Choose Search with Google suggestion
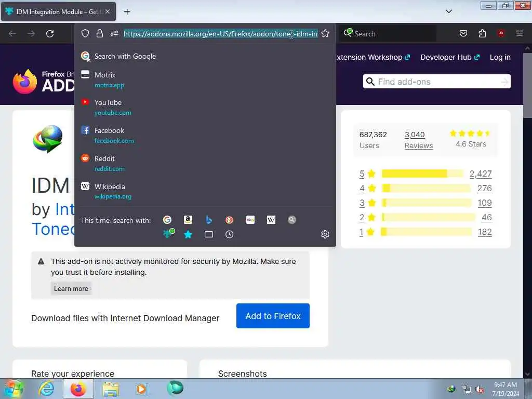Image resolution: width=532 pixels, height=399 pixels. click(x=205, y=56)
